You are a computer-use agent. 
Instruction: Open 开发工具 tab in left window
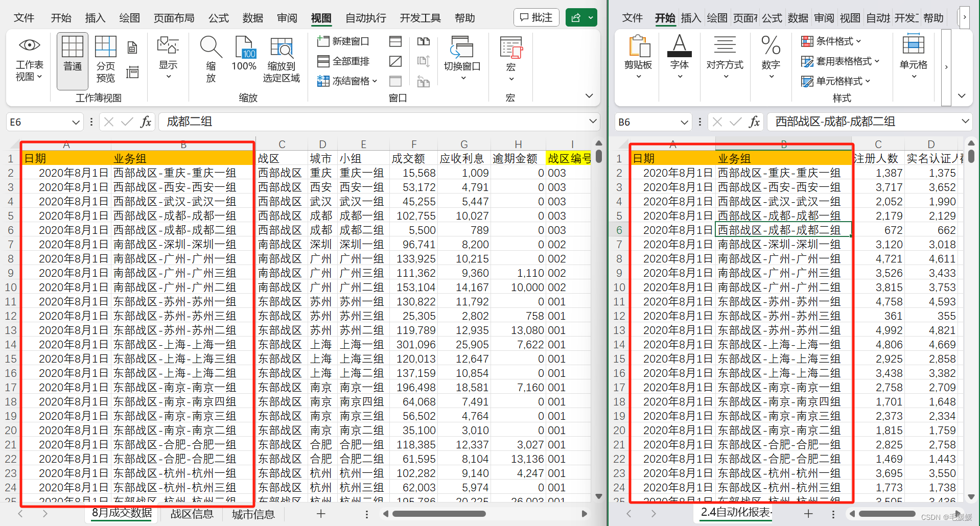420,18
